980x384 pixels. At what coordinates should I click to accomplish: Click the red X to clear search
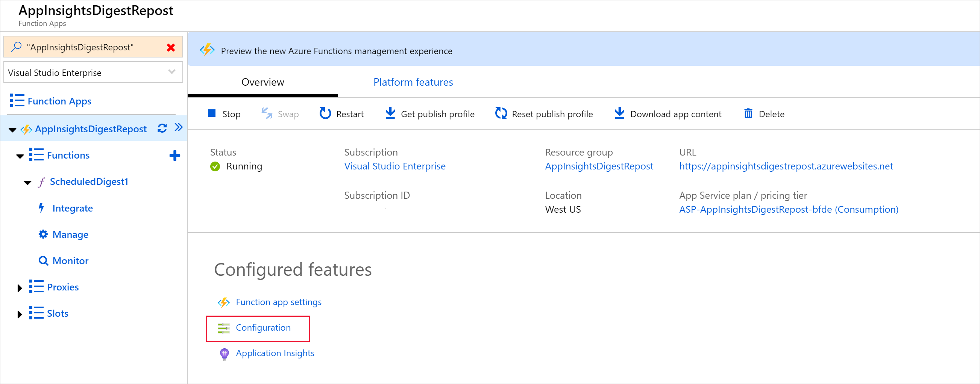tap(171, 47)
